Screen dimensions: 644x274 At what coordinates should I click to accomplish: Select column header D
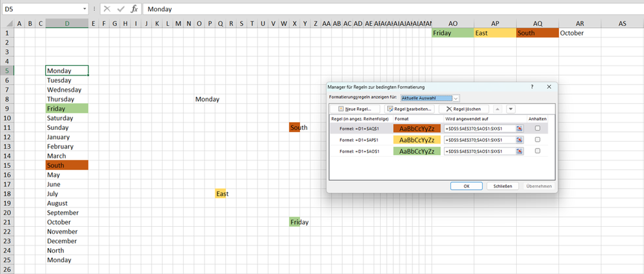(67, 24)
